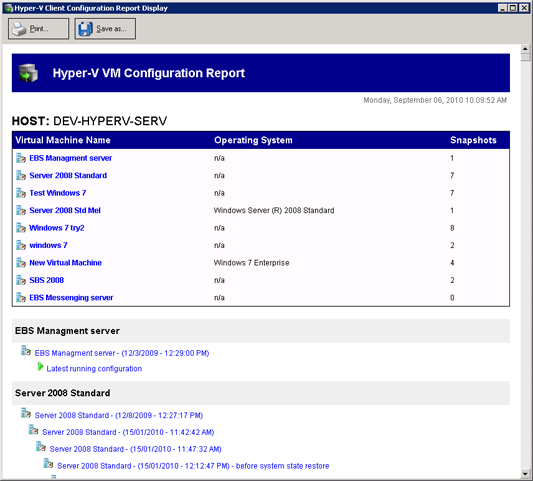Click Windows Server (R) 2008 Standard cell
The width and height of the screenshot is (533, 481).
click(x=274, y=210)
